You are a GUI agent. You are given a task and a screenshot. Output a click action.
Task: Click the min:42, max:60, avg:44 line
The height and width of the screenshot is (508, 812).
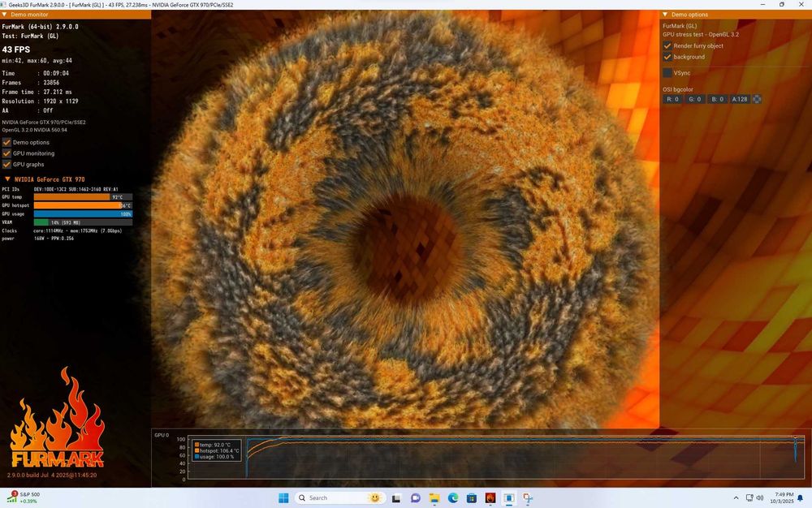click(37, 61)
